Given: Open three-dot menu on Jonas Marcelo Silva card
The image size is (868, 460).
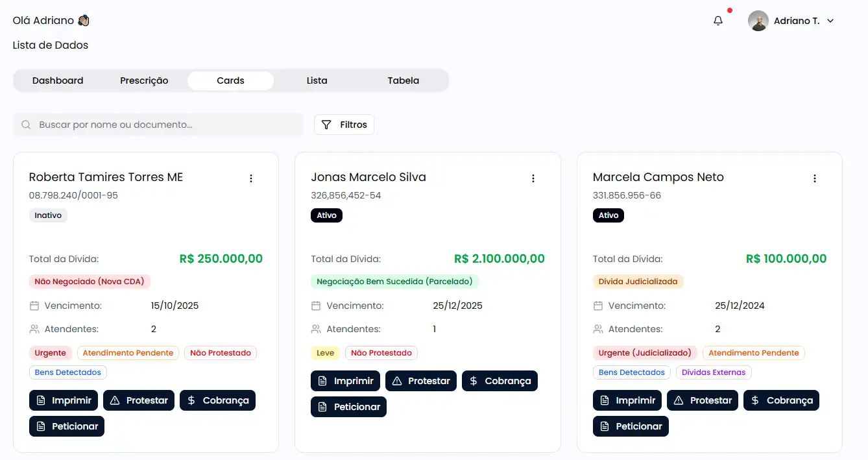Looking at the screenshot, I should tap(533, 178).
